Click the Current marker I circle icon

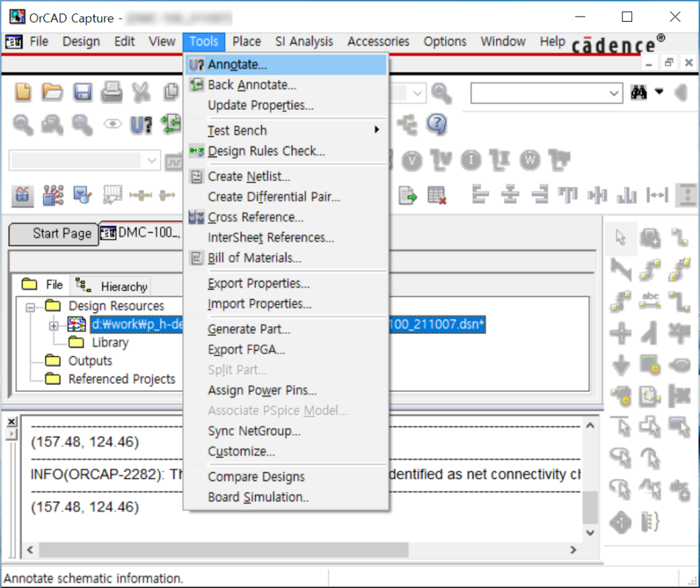[470, 160]
